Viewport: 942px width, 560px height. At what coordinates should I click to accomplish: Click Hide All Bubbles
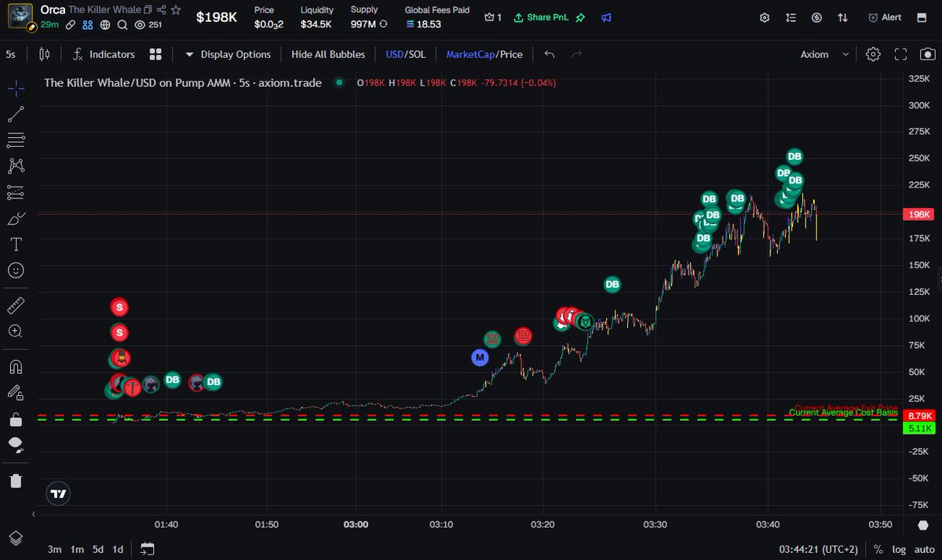coord(328,54)
